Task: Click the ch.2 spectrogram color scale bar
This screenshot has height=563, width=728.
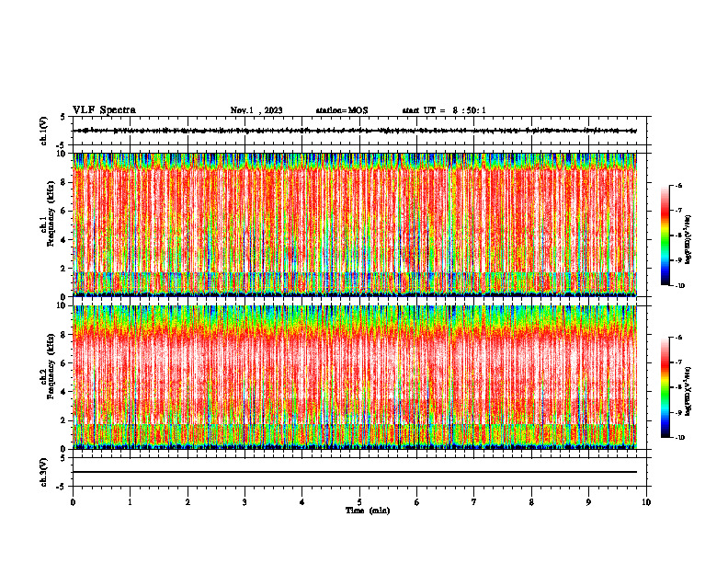Action: (665, 387)
